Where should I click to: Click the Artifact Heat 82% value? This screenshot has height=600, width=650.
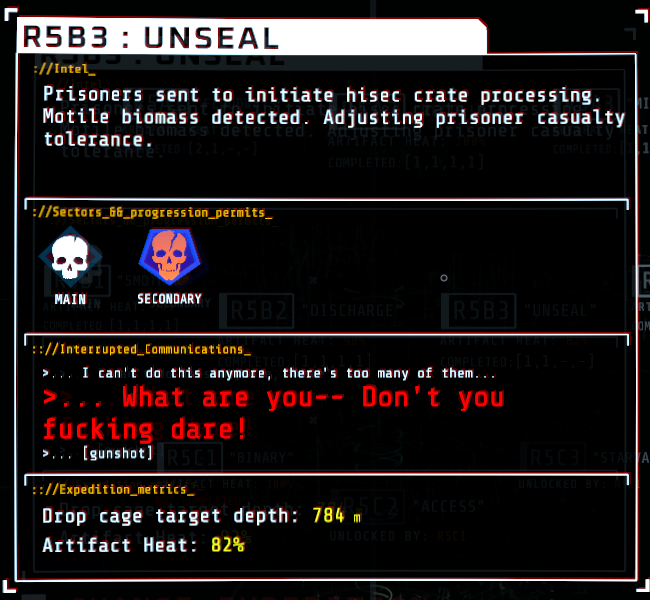[x=228, y=545]
